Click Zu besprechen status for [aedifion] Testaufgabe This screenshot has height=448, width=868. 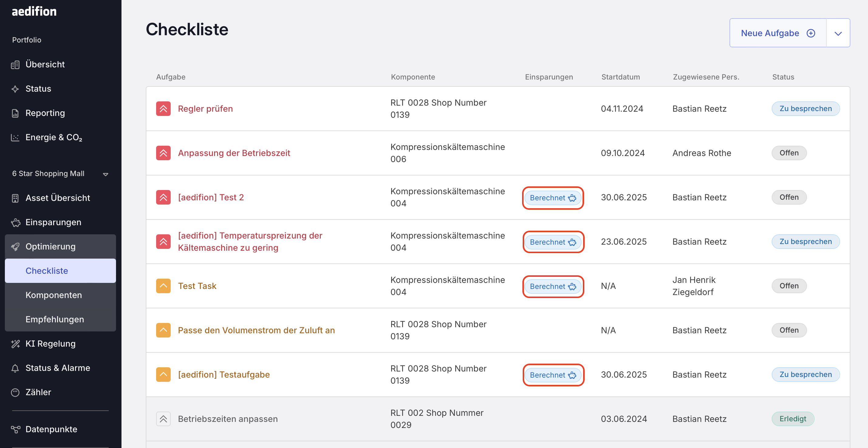805,374
